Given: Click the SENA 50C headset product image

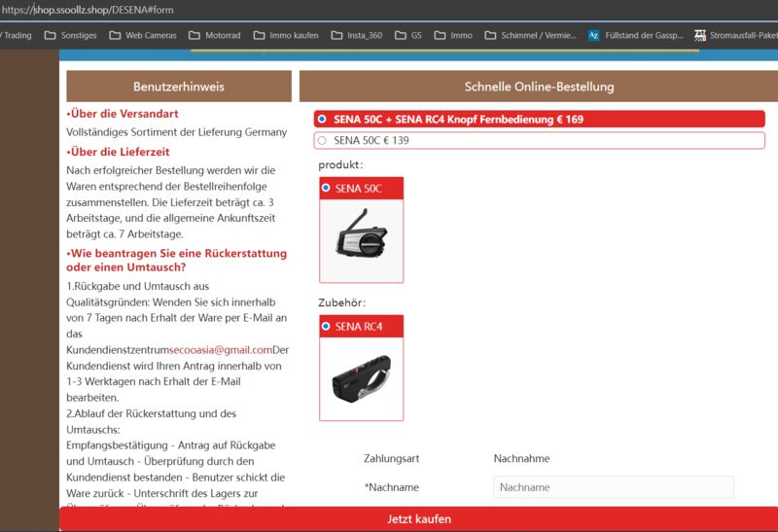Looking at the screenshot, I should pos(361,233).
